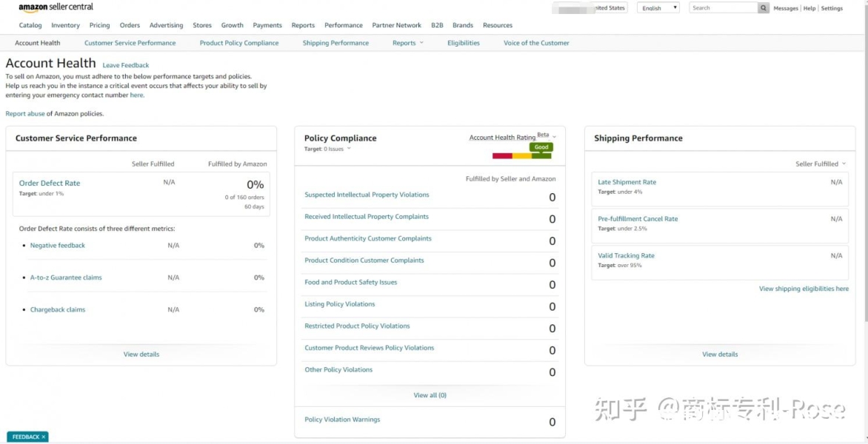This screenshot has height=444, width=868.
Task: Open Listing Policy Violations
Action: tap(340, 304)
